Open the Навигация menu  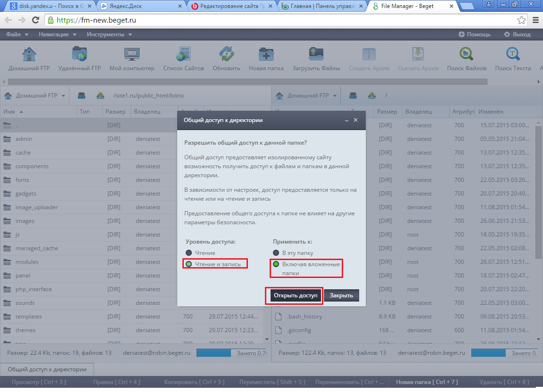58,34
